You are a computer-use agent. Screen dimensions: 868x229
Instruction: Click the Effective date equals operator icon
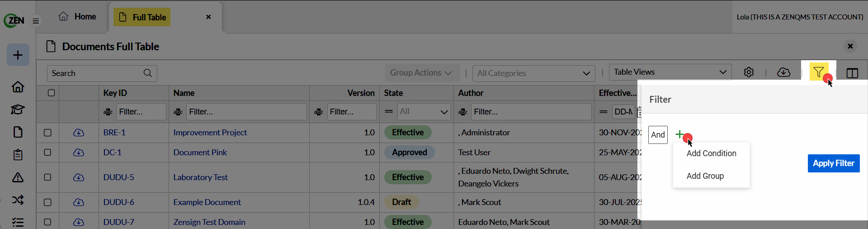point(604,111)
